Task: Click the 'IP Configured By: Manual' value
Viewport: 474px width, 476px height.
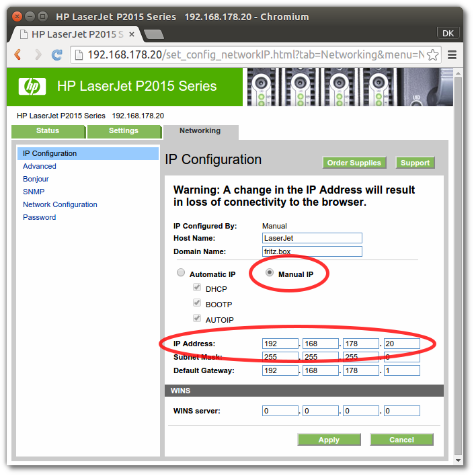Action: tap(274, 226)
